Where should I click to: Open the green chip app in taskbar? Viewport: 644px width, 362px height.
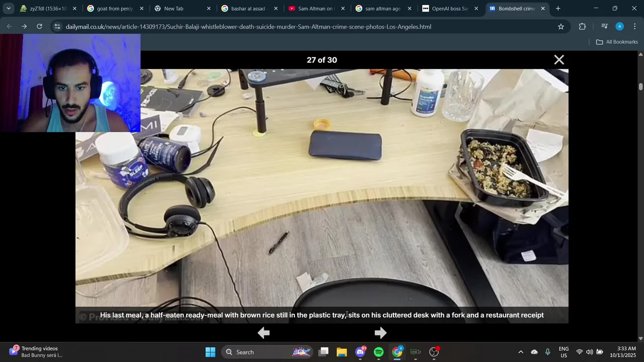pyautogui.click(x=416, y=352)
